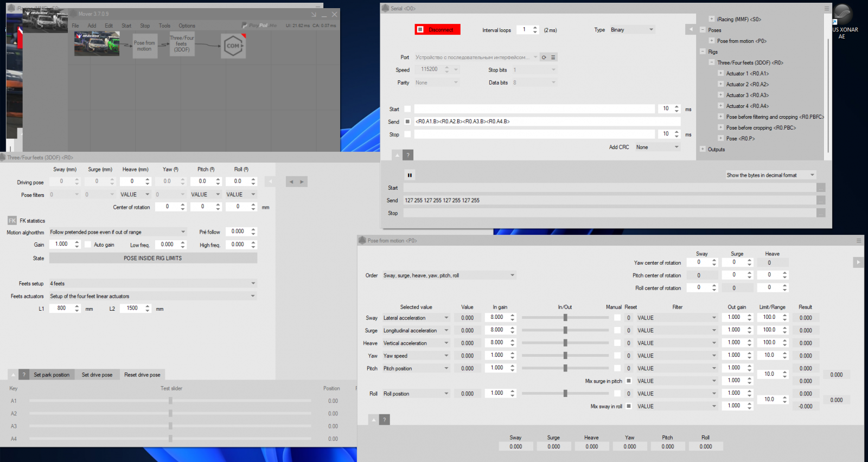This screenshot has height=462, width=868.
Task: Open the Motion algorithm dropdown
Action: 118,232
